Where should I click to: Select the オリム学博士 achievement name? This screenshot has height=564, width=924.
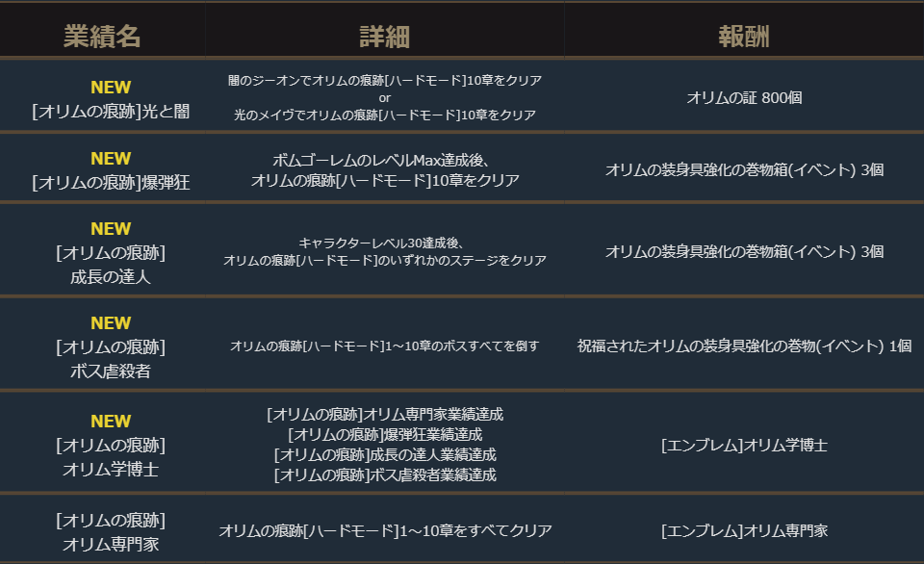(x=111, y=470)
